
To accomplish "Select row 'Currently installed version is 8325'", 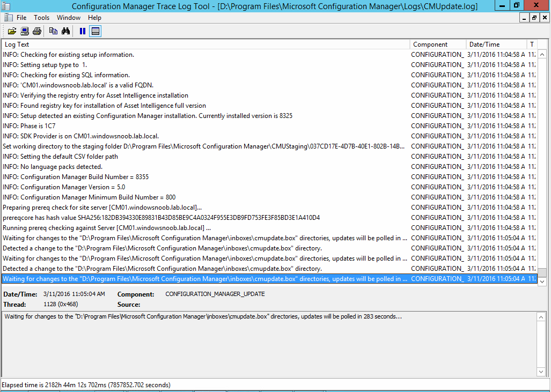I will [x=269, y=116].
